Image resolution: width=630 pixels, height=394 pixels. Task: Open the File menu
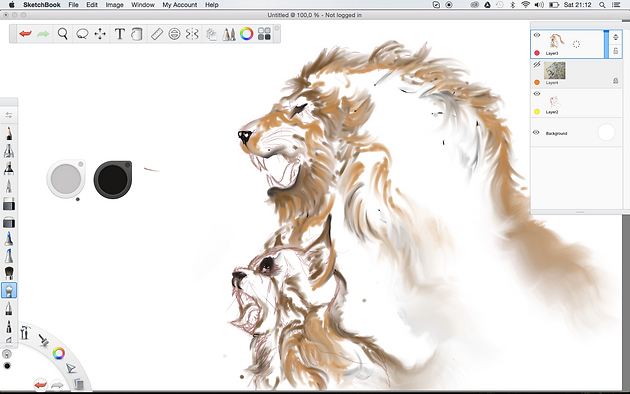[x=73, y=5]
